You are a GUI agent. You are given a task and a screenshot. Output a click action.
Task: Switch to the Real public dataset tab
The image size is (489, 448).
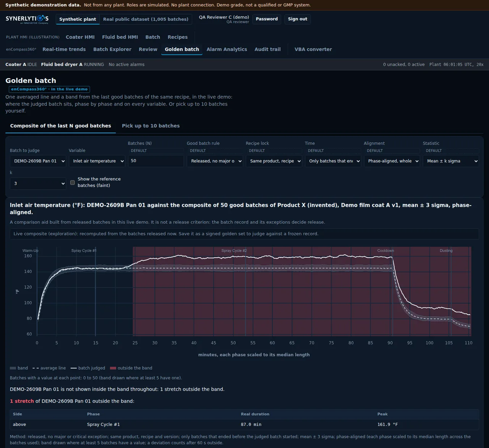tap(146, 19)
